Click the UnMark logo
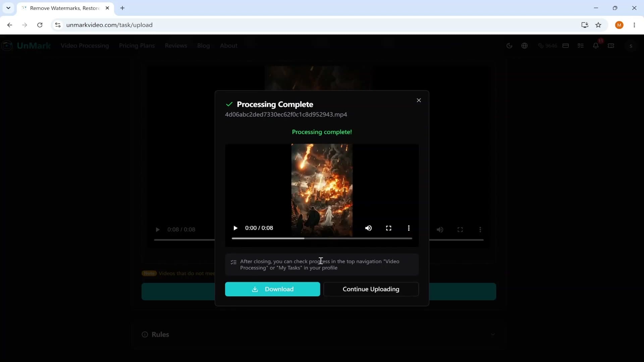 pos(26,46)
